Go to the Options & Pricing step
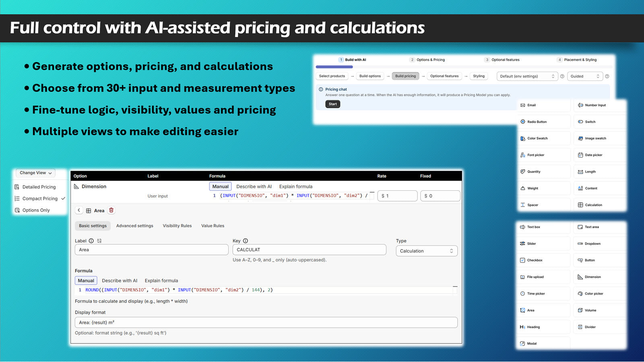 click(x=427, y=60)
